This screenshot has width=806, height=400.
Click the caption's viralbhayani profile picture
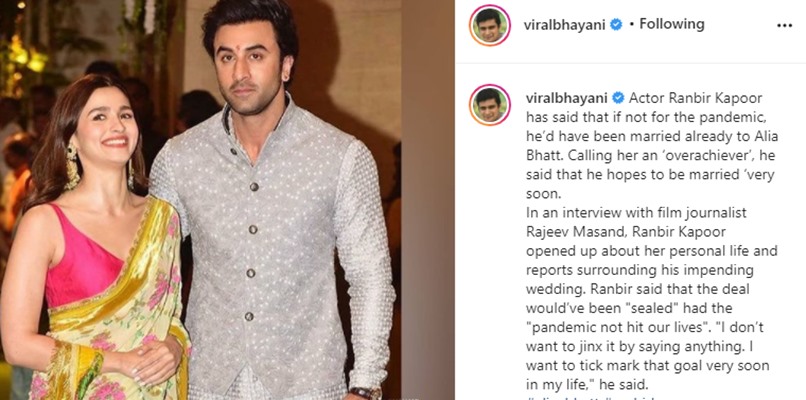point(489,105)
